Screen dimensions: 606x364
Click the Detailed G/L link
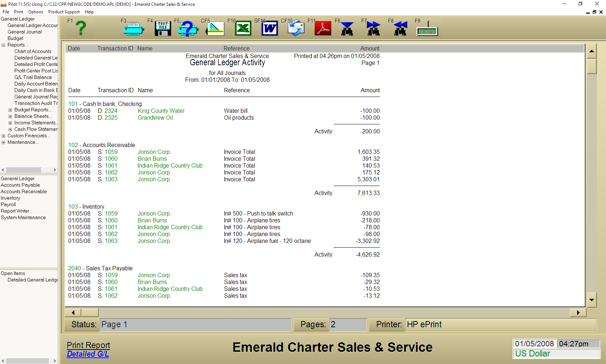[x=88, y=354]
